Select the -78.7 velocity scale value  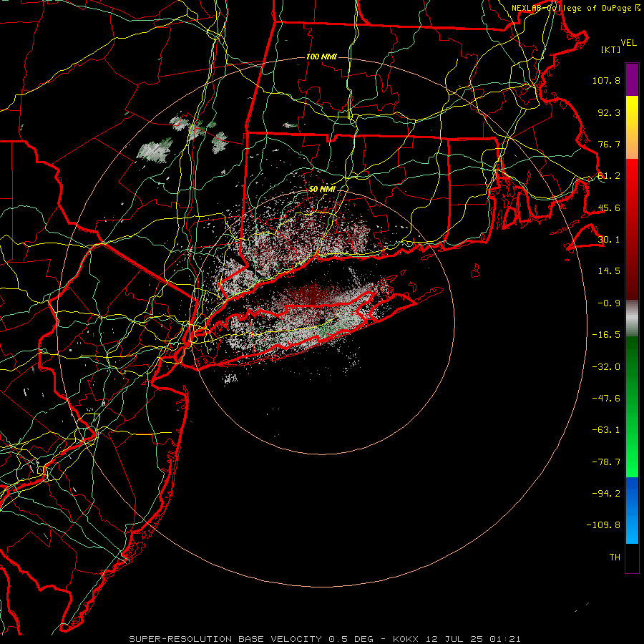point(606,462)
